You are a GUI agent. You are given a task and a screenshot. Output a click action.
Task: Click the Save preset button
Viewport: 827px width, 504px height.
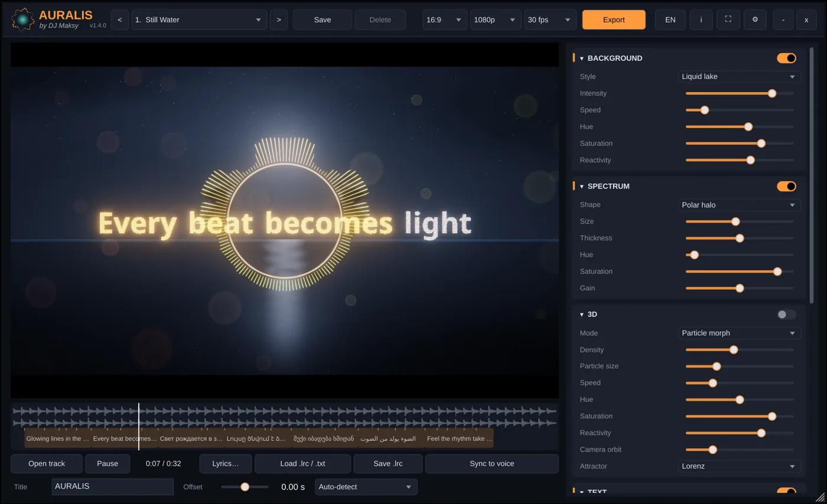click(x=323, y=19)
